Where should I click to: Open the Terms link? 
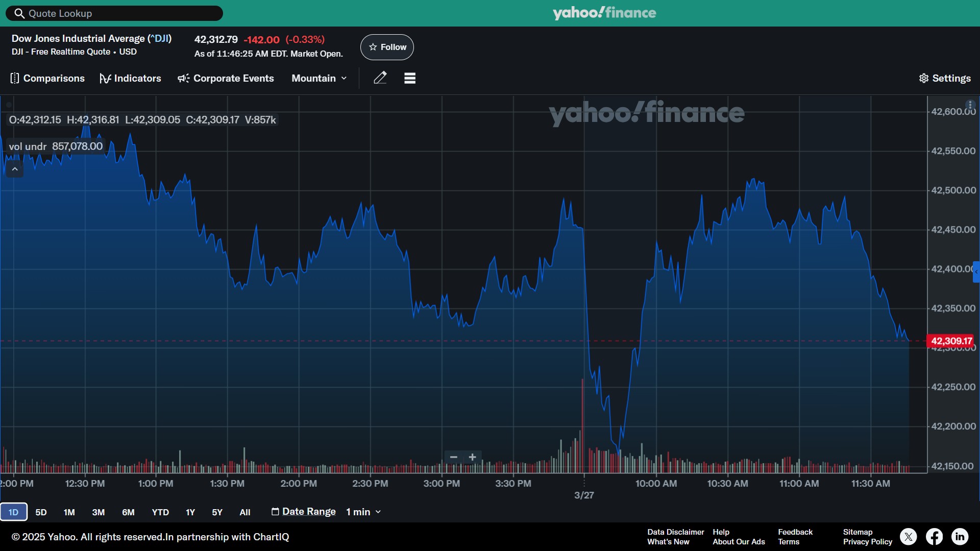pyautogui.click(x=788, y=542)
